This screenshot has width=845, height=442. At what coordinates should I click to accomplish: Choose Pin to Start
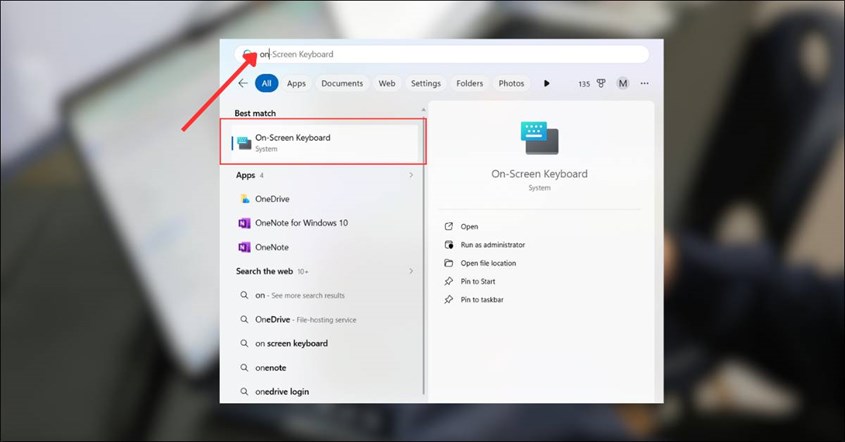477,281
